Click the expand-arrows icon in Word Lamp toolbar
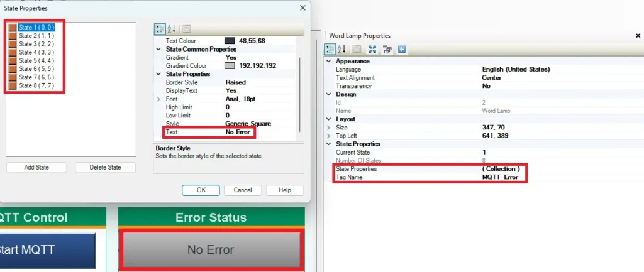This screenshot has height=272, width=644. [x=372, y=50]
